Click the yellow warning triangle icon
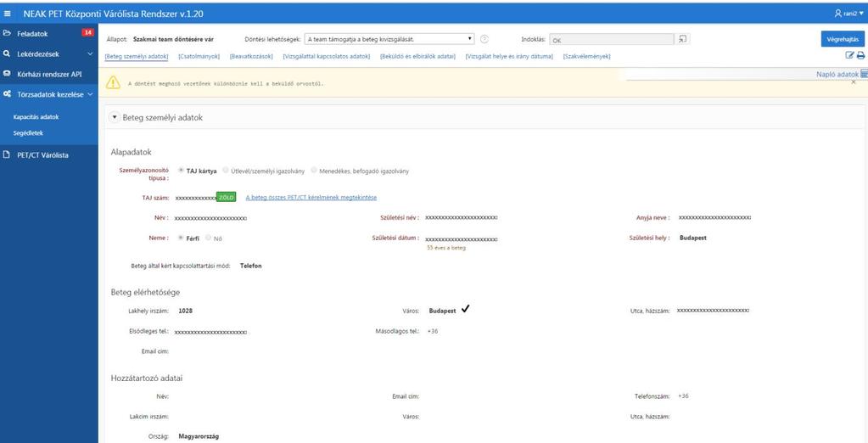Screen dimensions: 868x443 (x=113, y=82)
